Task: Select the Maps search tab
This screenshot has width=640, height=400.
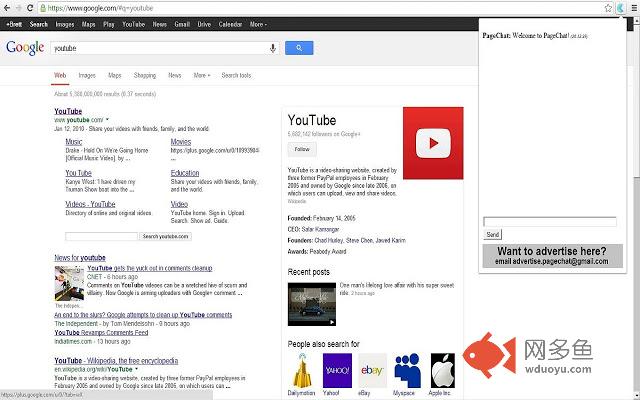Action: 115,75
